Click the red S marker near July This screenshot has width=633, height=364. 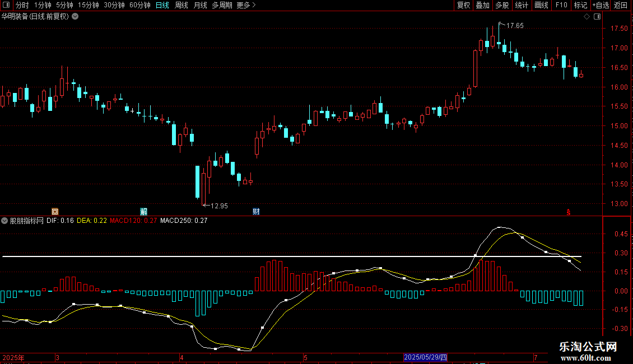(569, 212)
